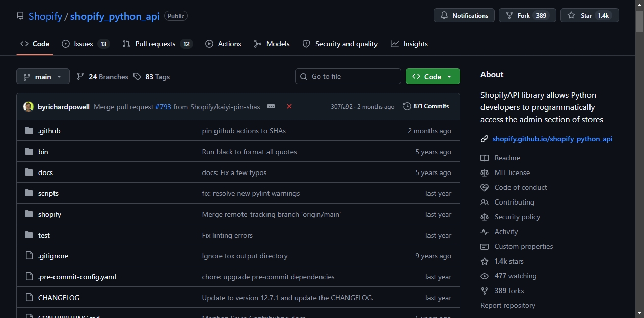Focus the Go to file search field
This screenshot has width=644, height=318.
click(x=348, y=76)
